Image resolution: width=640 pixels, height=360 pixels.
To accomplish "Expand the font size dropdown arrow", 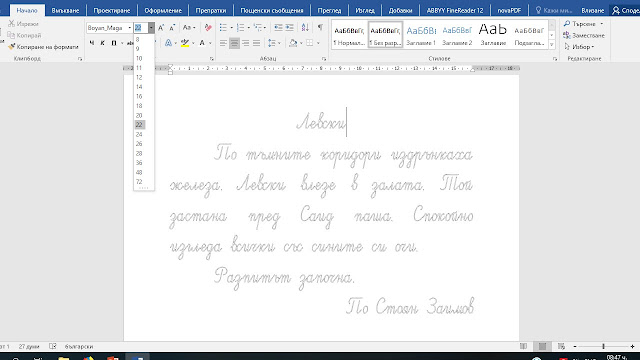I will coord(151,28).
